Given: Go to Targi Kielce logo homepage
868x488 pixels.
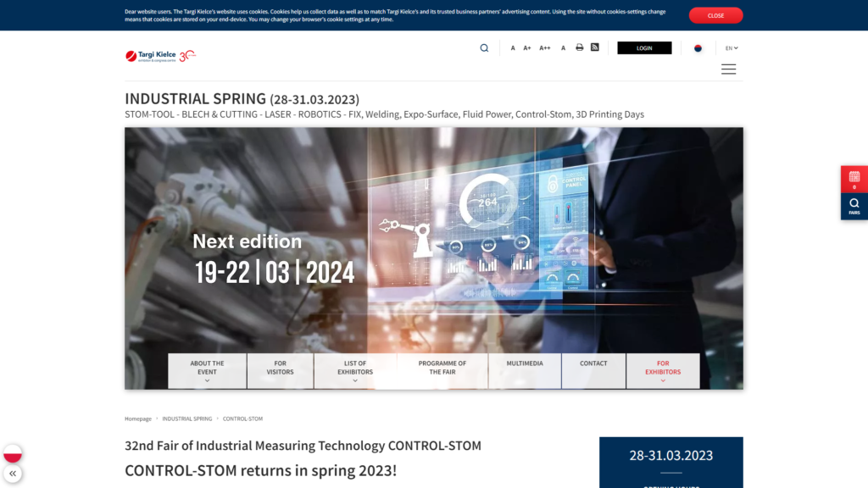Looking at the screenshot, I should (151, 56).
